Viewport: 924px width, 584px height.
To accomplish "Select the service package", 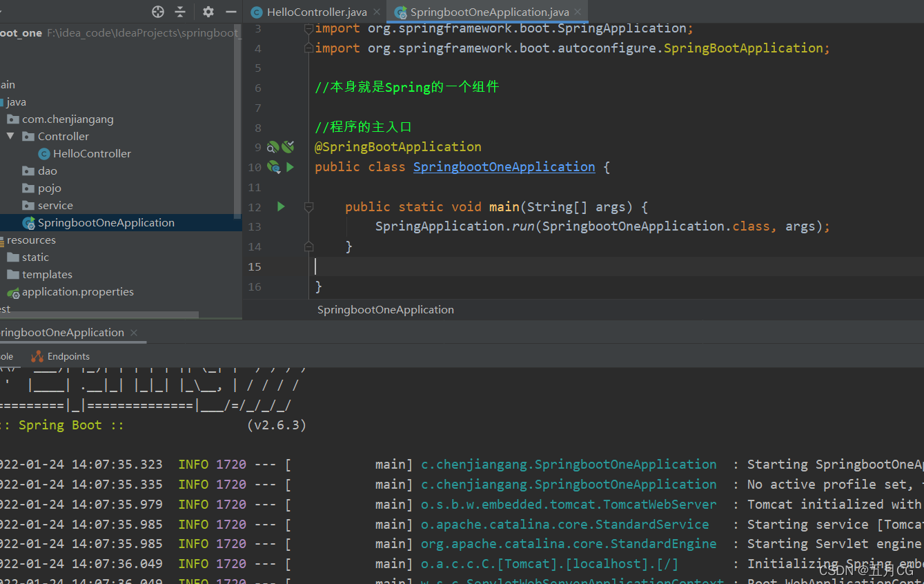I will pyautogui.click(x=55, y=206).
